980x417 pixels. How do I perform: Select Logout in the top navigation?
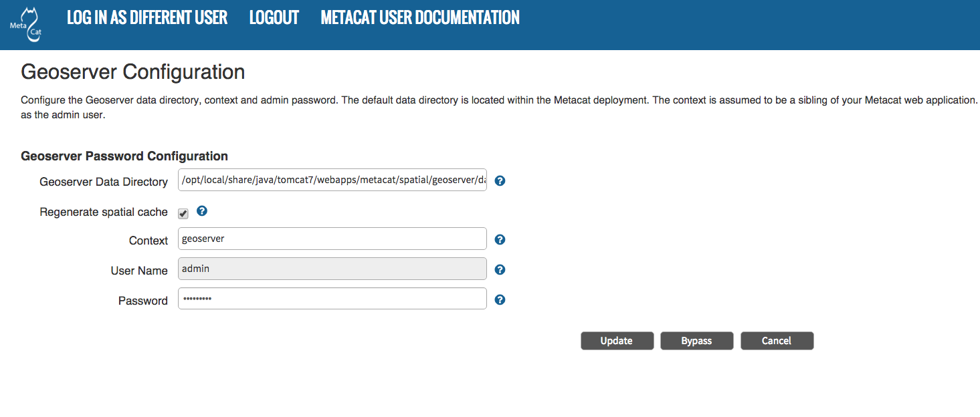pos(274,18)
